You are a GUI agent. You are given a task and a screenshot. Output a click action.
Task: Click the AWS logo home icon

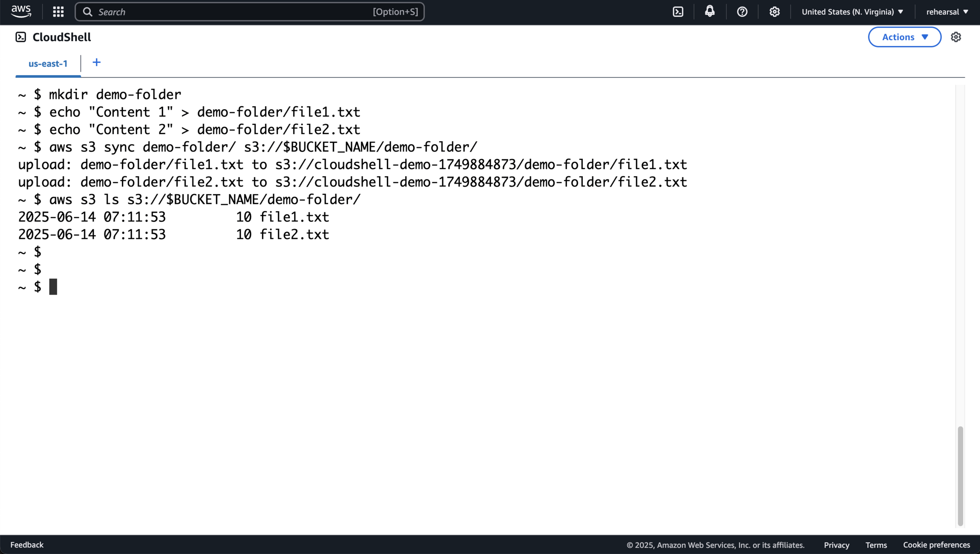click(x=21, y=11)
